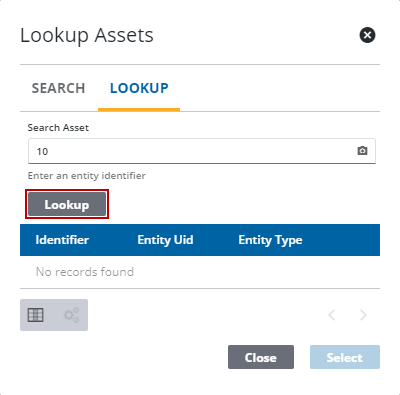Switch to the SEARCH tab
The width and height of the screenshot is (400, 395).
point(58,88)
